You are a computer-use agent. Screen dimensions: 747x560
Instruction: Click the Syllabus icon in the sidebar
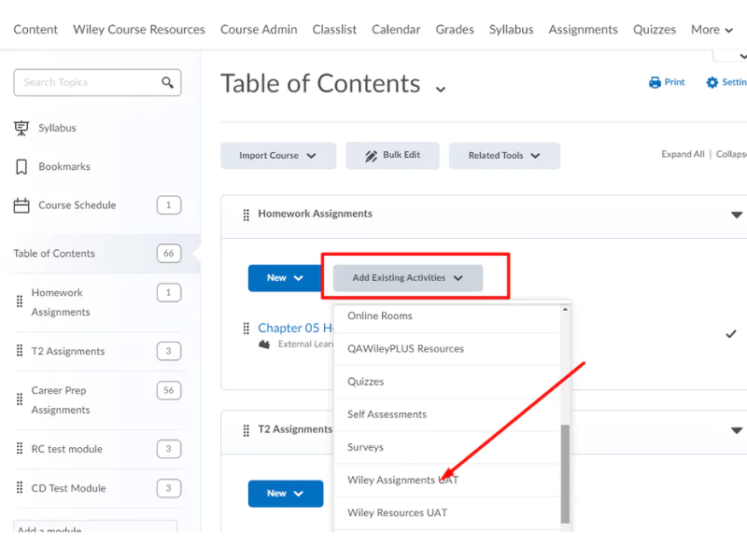22,128
